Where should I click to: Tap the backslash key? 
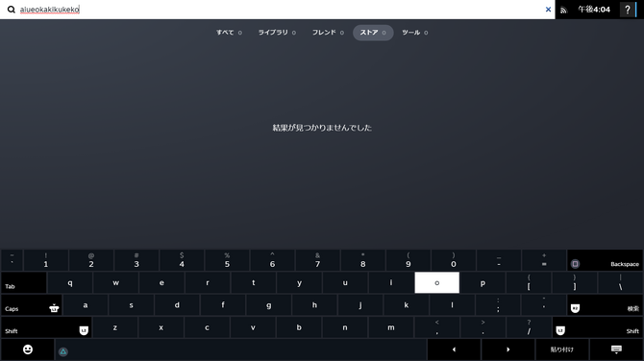621,282
